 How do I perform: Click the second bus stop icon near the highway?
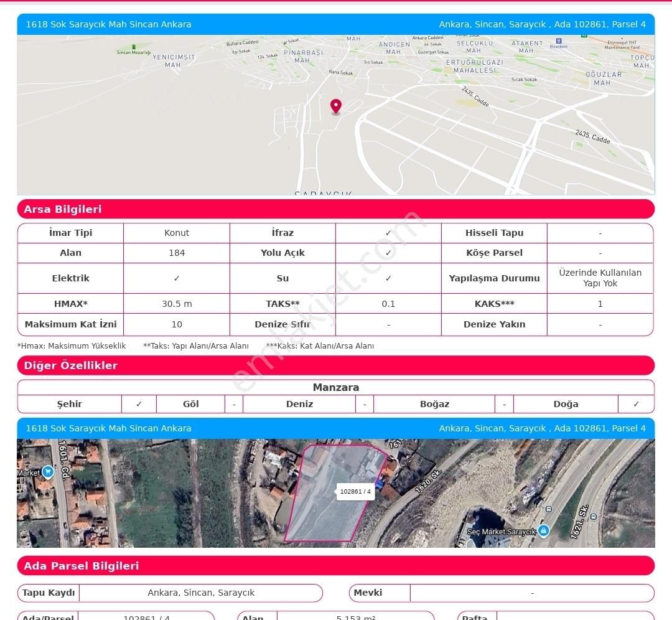[548, 509]
